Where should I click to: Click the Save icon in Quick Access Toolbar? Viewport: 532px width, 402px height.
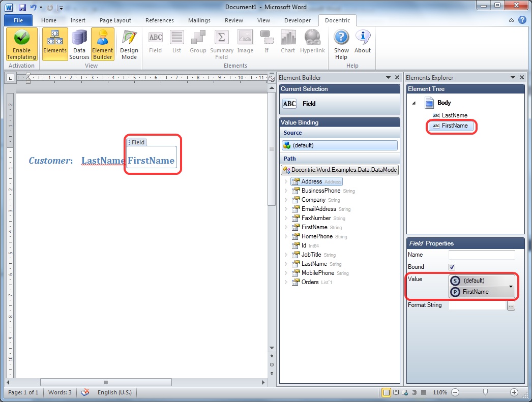click(x=22, y=7)
